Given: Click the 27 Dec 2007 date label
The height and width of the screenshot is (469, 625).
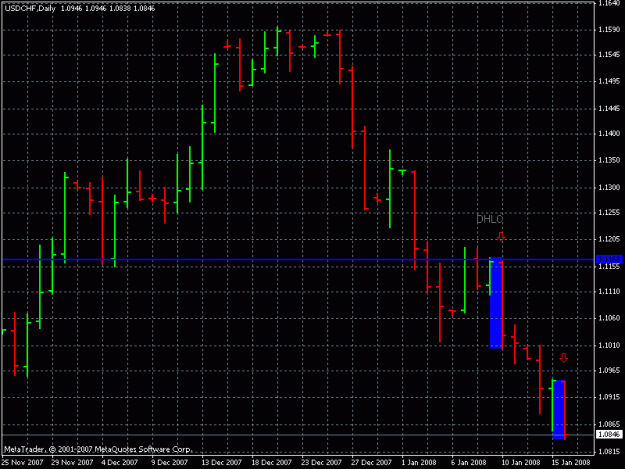Looking at the screenshot, I should pyautogui.click(x=371, y=462).
